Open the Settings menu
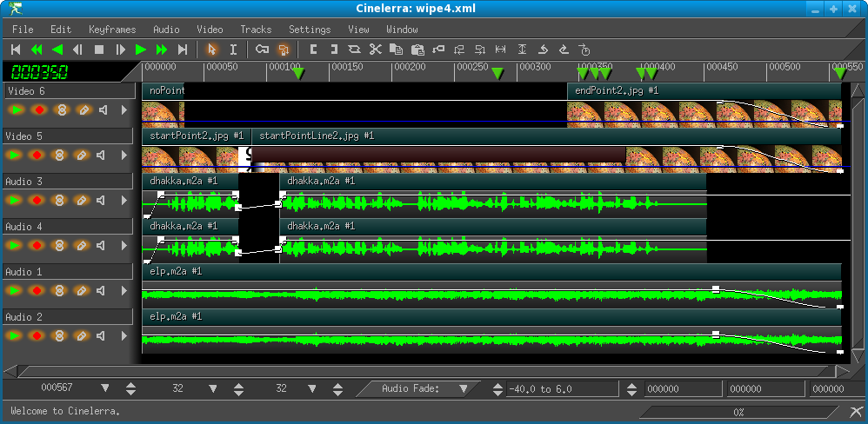The image size is (868, 424). 310,30
